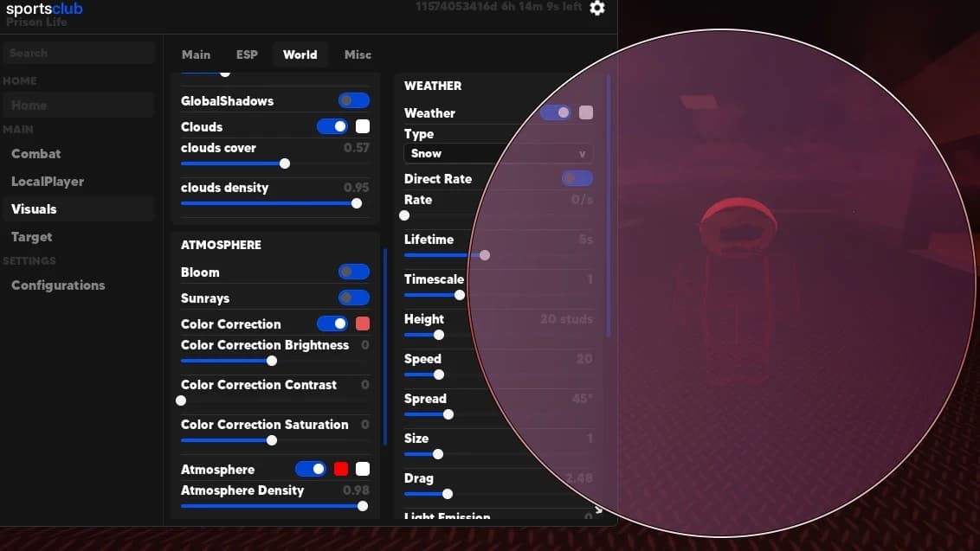980x551 pixels.
Task: Toggle the Weather switch
Action: (556, 112)
